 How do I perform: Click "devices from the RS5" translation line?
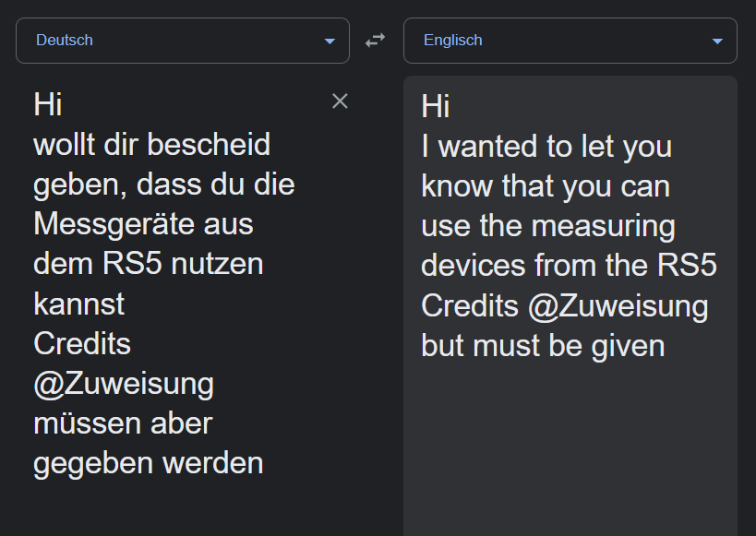tap(569, 266)
